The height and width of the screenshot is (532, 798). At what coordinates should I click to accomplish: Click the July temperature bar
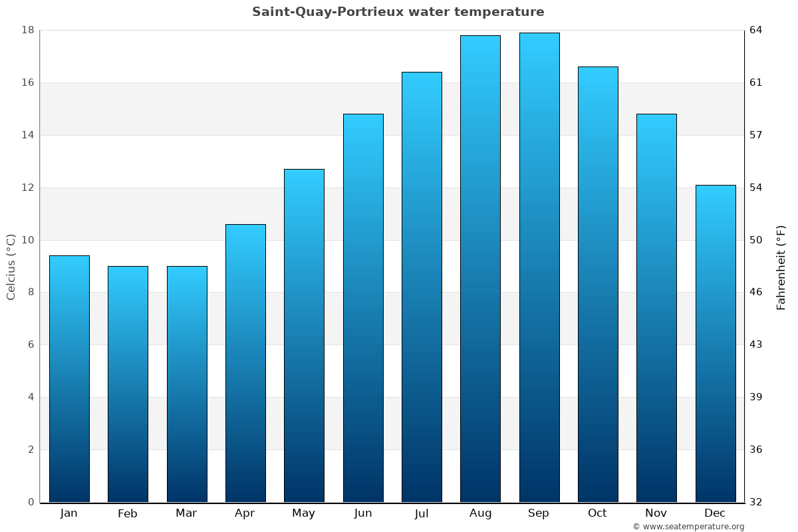tap(422, 287)
